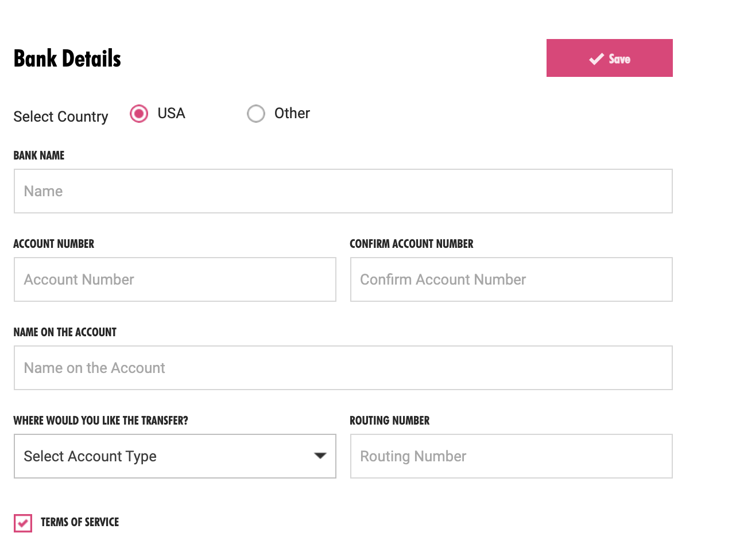Click the Terms of Service label text

(80, 522)
